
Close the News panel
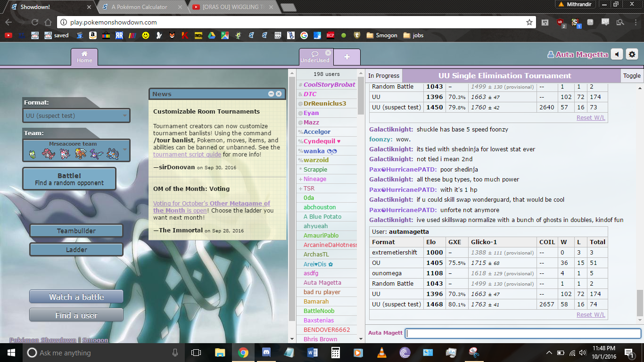pos(279,94)
